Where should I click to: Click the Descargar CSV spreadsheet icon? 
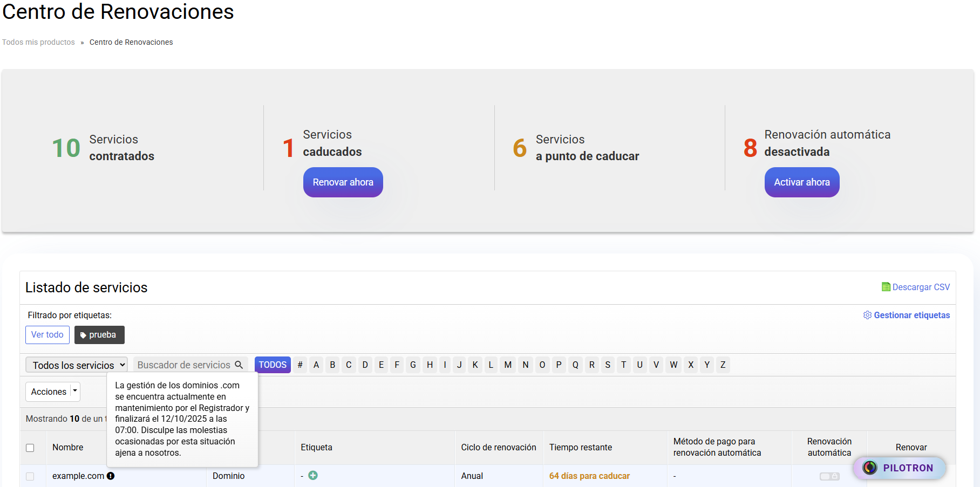click(886, 287)
